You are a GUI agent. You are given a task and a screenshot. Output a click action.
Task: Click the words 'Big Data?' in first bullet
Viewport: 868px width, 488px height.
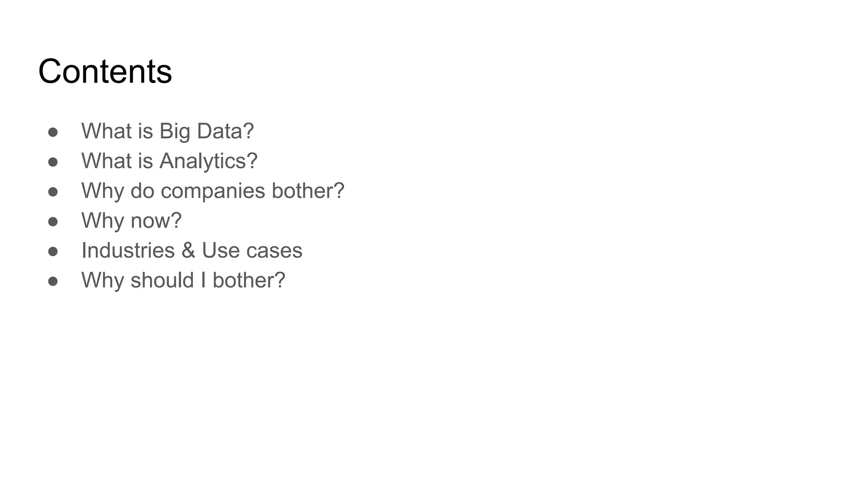click(x=206, y=131)
